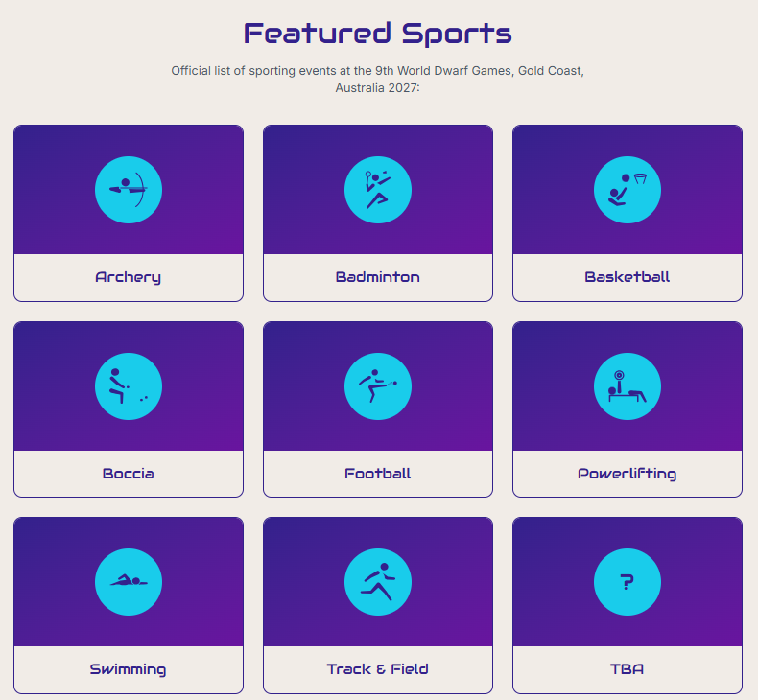Select the Basketball text label

pyautogui.click(x=628, y=277)
